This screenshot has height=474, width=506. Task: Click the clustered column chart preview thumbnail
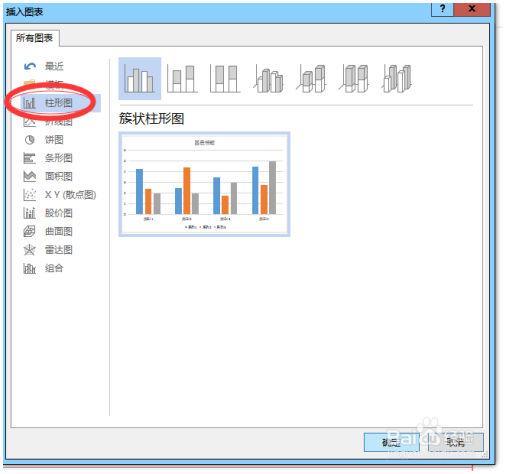(x=205, y=184)
